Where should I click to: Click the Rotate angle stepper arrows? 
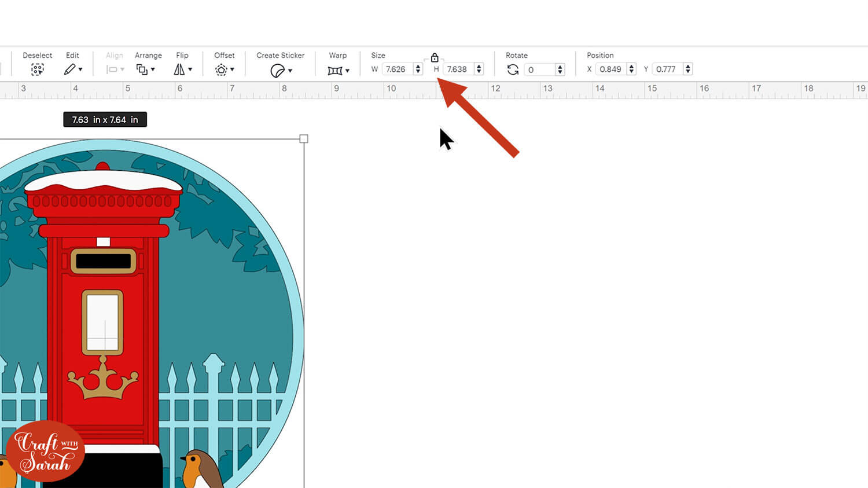[560, 70]
